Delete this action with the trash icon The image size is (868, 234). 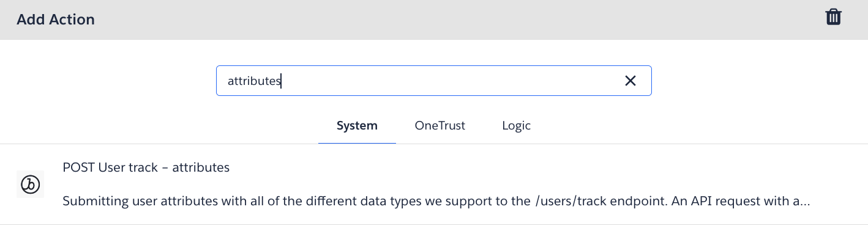tap(834, 17)
